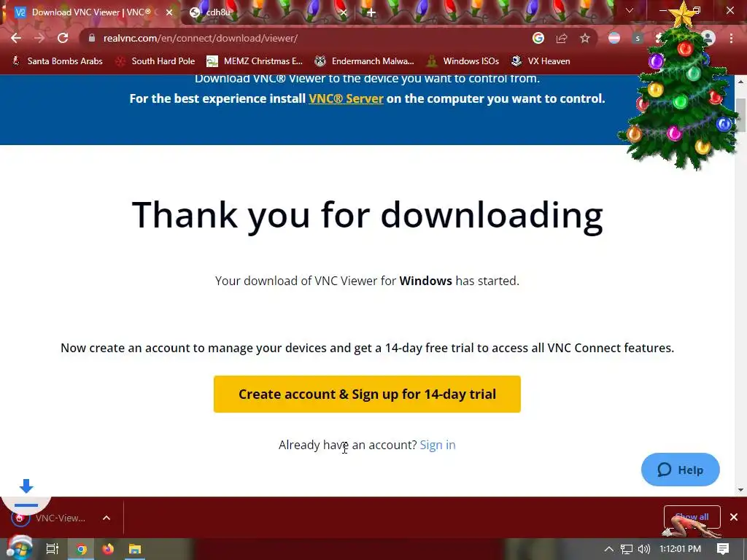This screenshot has width=747, height=560.
Task: Close the downloads bar
Action: (x=734, y=517)
